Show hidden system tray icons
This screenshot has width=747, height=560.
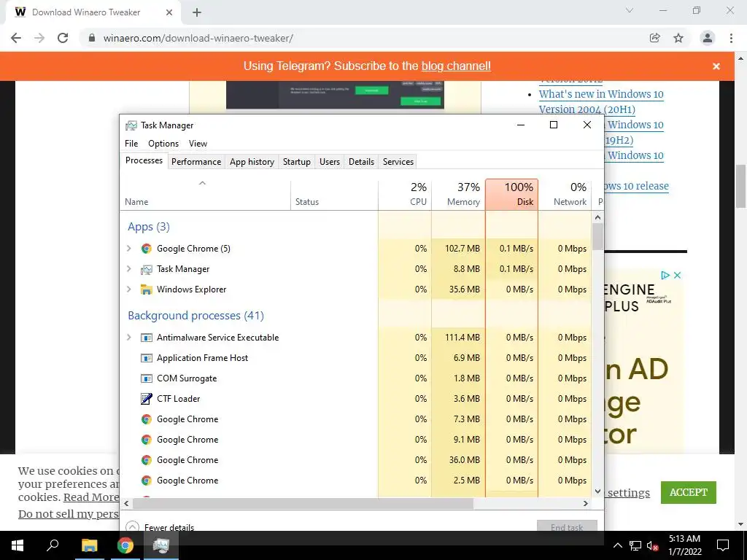pyautogui.click(x=617, y=545)
